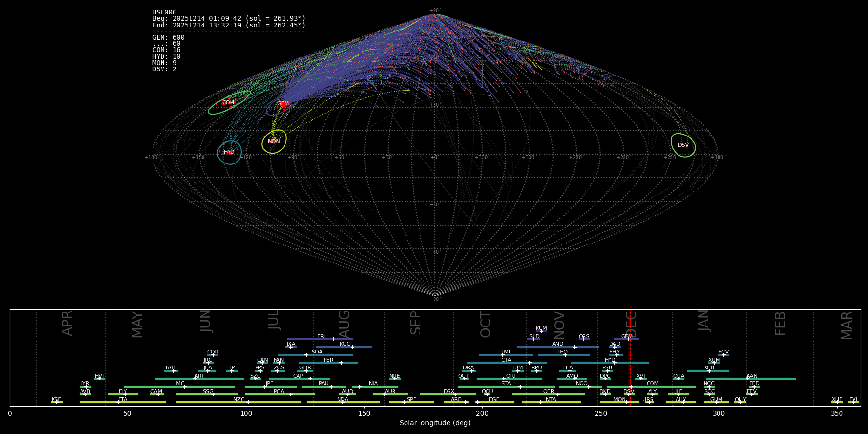Click the -90° pole label at the map bottom
The height and width of the screenshot is (434, 868).
click(435, 299)
